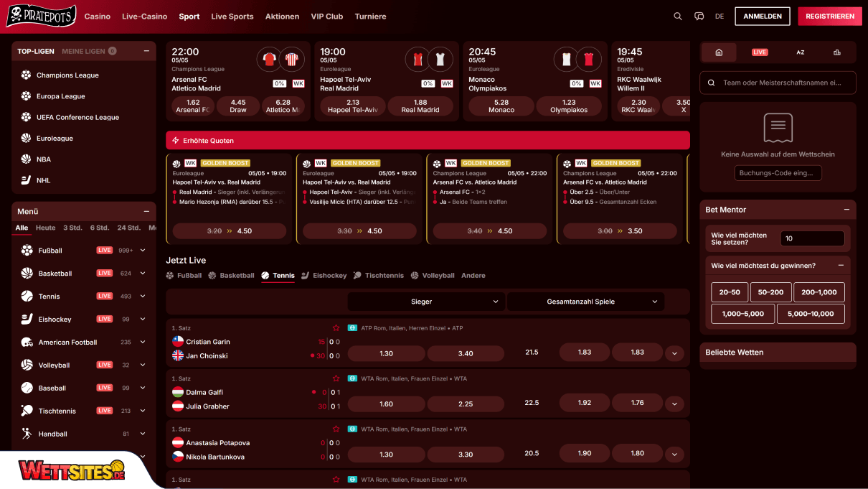The width and height of the screenshot is (868, 489).
Task: Open the statistics bar-chart icon
Action: click(836, 52)
